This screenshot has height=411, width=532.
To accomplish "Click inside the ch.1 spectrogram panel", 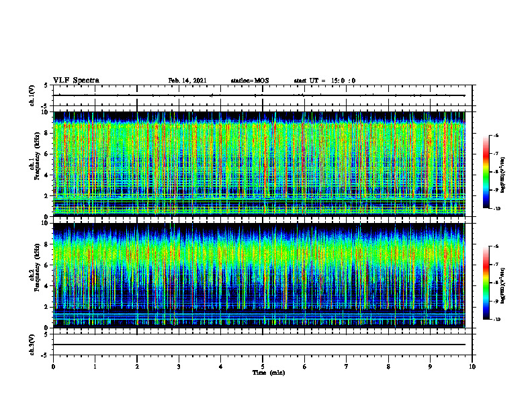I will [x=259, y=164].
